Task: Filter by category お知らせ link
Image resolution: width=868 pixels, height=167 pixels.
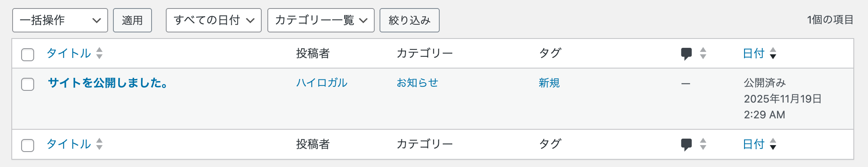Action: coord(417,83)
